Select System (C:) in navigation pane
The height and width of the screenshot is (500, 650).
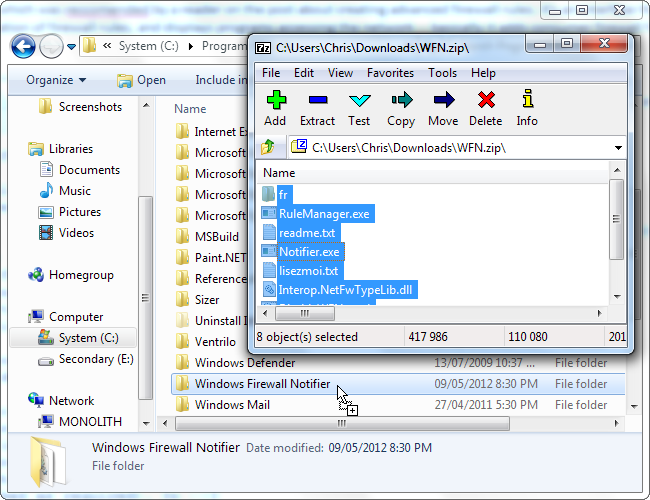point(88,338)
